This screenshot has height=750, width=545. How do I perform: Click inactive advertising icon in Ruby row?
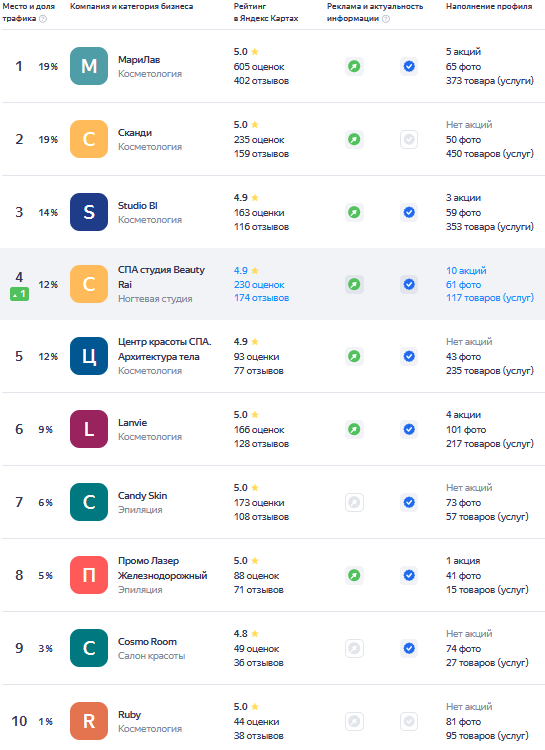[x=354, y=721]
